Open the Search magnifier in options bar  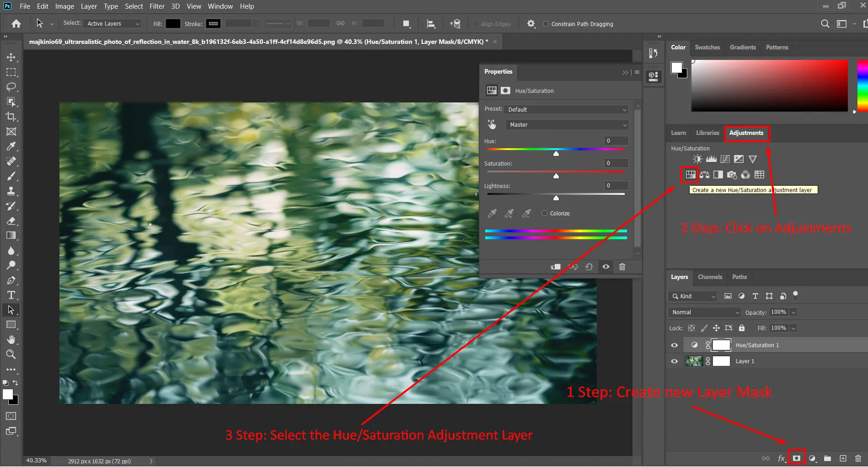tap(825, 24)
